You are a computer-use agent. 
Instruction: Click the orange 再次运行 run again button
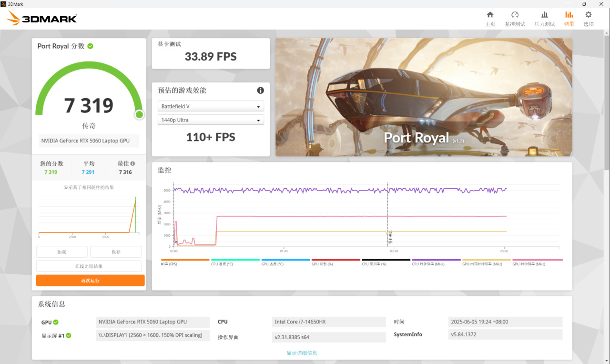point(90,281)
